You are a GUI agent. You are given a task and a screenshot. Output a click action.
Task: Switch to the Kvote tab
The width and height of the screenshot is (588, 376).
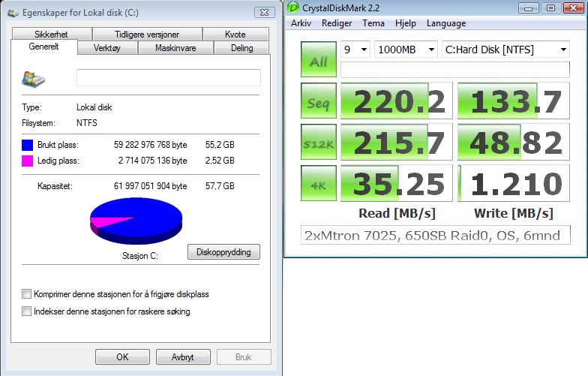tap(235, 35)
